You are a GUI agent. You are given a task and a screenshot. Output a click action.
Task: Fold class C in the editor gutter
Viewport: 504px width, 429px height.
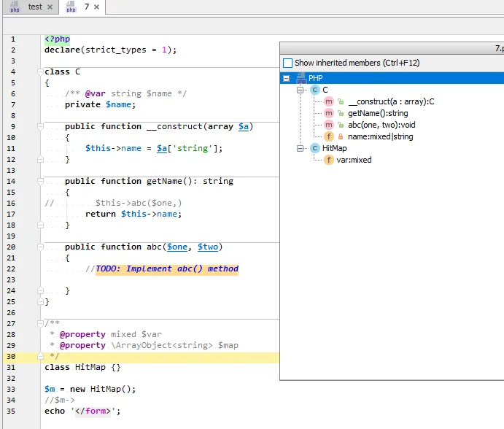[39, 71]
